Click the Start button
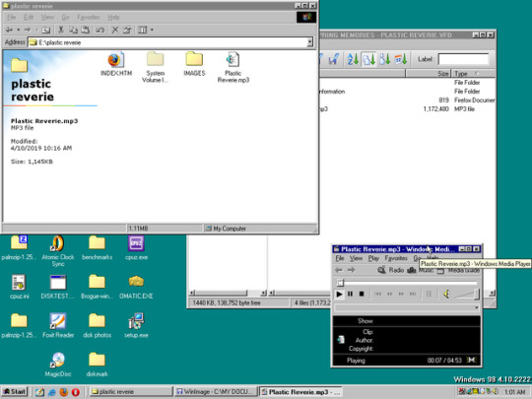532x399 pixels. click(x=15, y=392)
